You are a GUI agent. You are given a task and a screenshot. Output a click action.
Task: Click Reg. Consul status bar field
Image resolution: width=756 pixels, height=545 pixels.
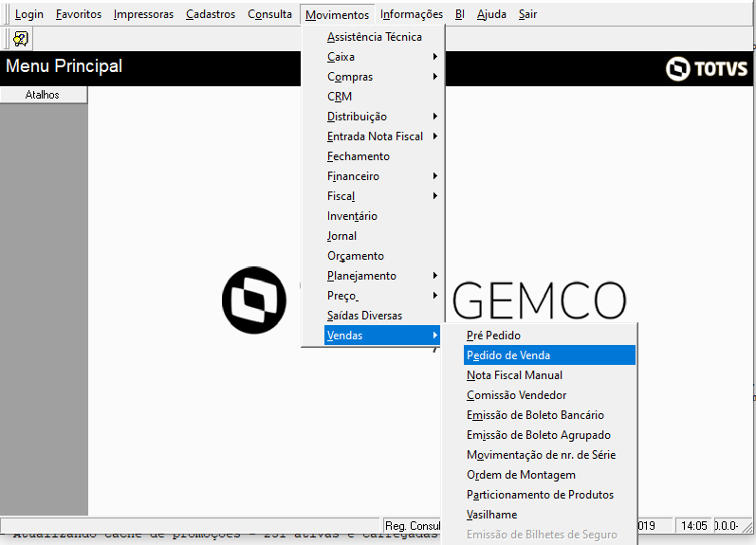coord(413,526)
